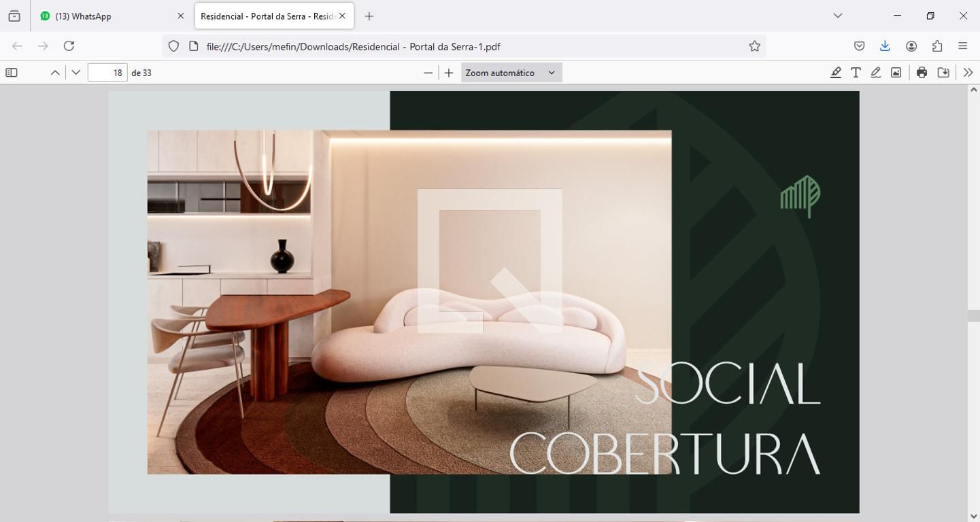Save to Pocket icon

[x=860, y=46]
